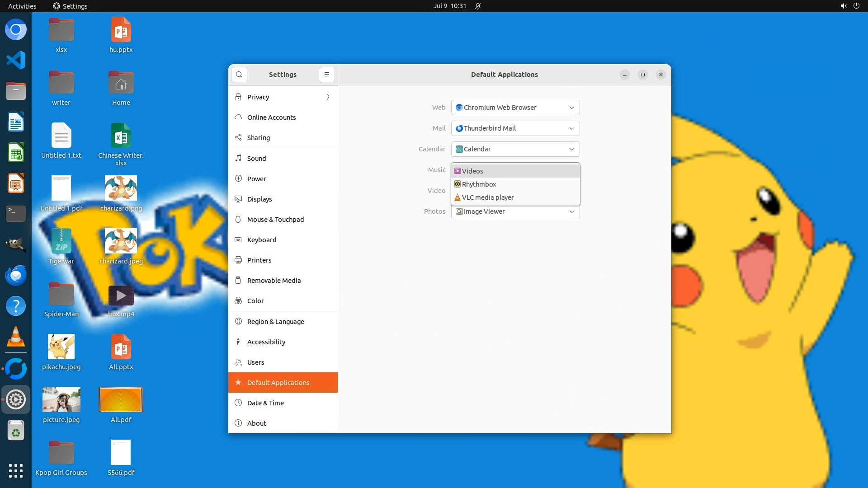Open the Photos Image Viewer dropdown
The width and height of the screenshot is (868, 488).
[515, 211]
